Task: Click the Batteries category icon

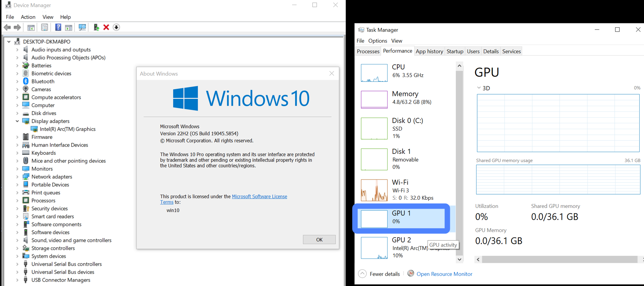Action: pyautogui.click(x=26, y=65)
